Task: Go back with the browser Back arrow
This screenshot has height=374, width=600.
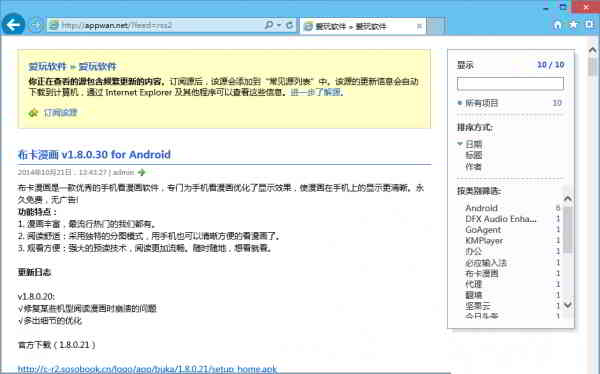Action: click(13, 25)
